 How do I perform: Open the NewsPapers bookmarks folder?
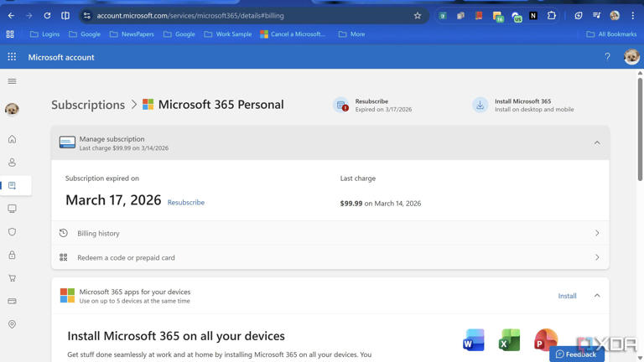pyautogui.click(x=132, y=34)
